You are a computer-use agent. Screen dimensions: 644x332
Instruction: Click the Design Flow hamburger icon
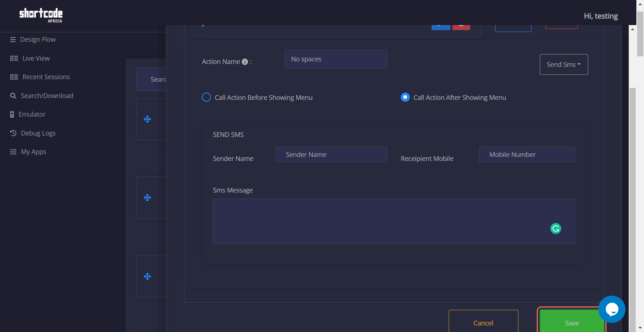tap(13, 40)
